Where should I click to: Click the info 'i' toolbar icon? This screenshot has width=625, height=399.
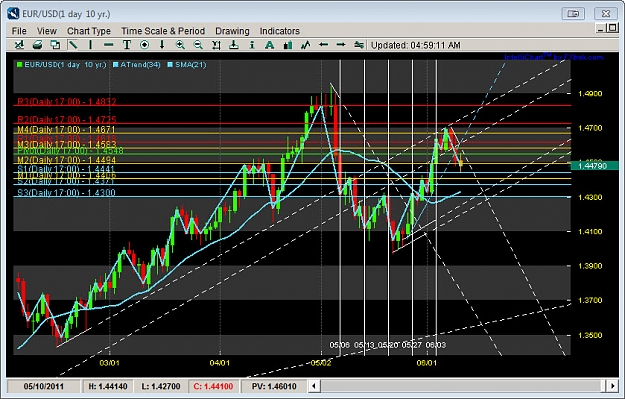tap(252, 45)
